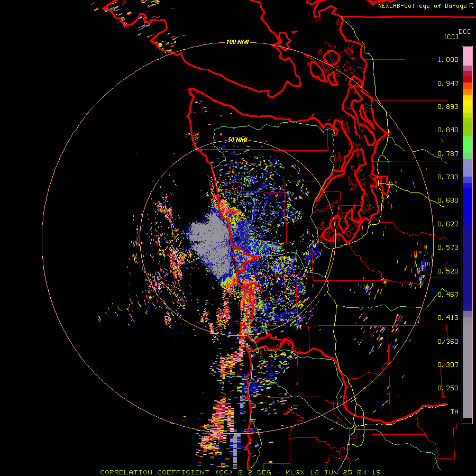This screenshot has height=476, width=476.
Task: Click the 0.360 legend value
Action: point(448,342)
